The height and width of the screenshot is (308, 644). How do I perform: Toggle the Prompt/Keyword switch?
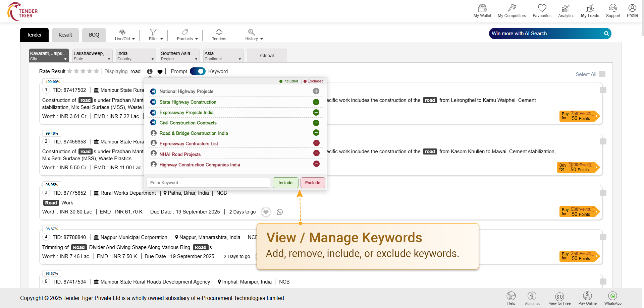point(198,71)
